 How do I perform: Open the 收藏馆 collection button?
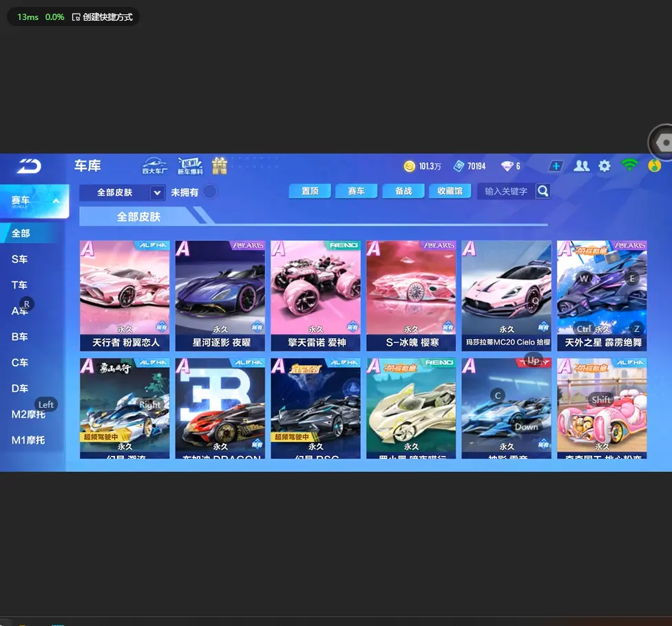pos(450,191)
